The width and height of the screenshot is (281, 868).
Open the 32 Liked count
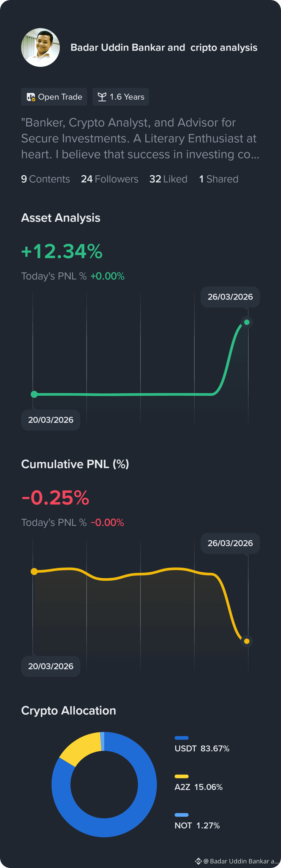[x=168, y=179]
